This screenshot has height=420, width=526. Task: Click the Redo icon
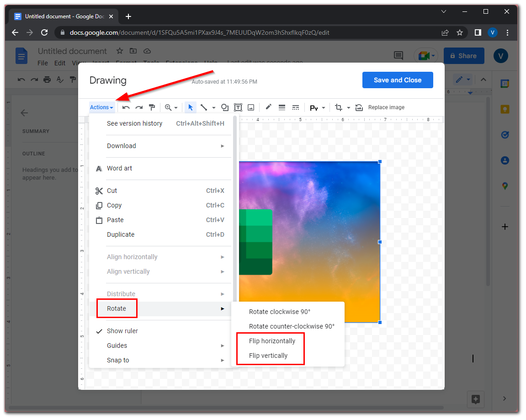(x=139, y=107)
